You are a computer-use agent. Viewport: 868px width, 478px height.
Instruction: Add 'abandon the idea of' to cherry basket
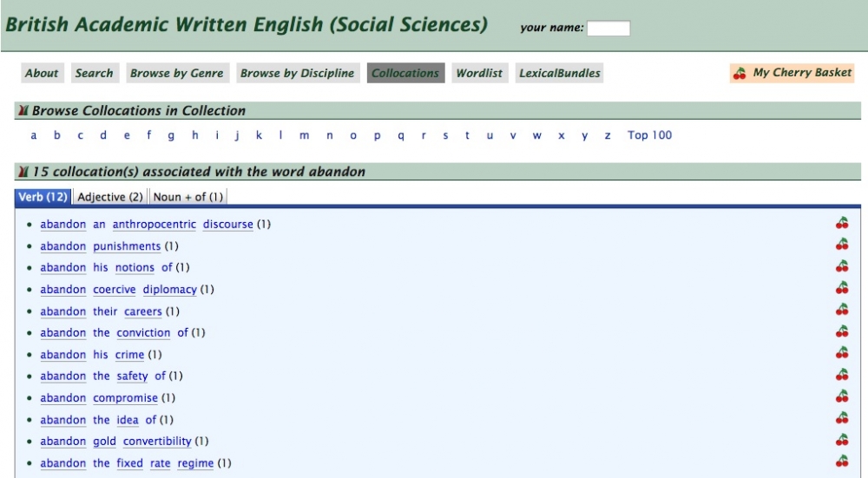[x=842, y=418]
